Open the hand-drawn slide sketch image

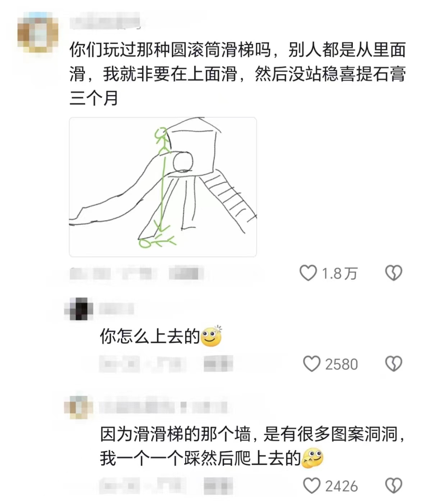point(163,187)
